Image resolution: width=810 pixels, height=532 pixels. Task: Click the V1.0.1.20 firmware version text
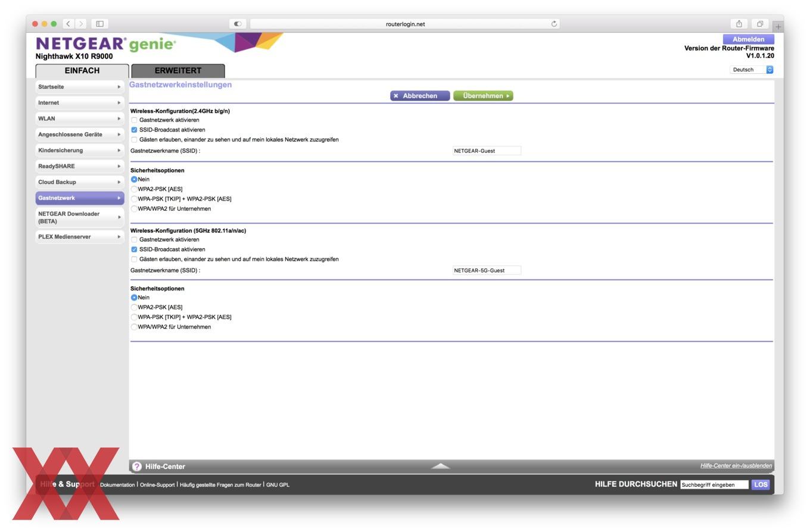click(760, 56)
